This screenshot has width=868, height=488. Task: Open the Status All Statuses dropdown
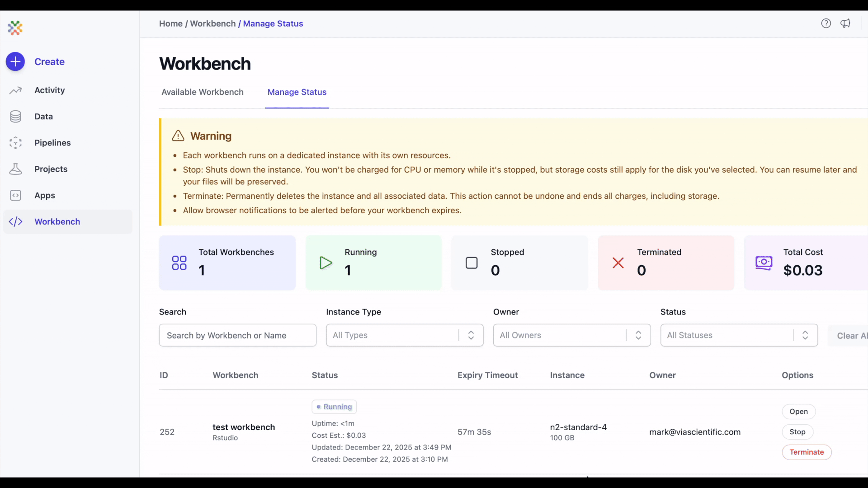point(739,335)
